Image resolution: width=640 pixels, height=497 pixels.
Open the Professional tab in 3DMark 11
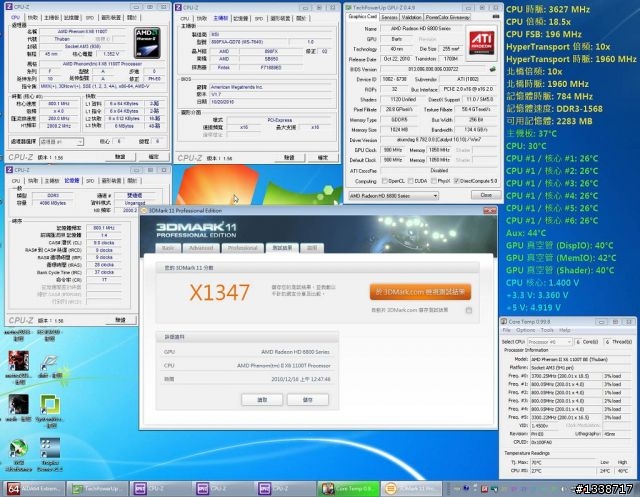[242, 248]
